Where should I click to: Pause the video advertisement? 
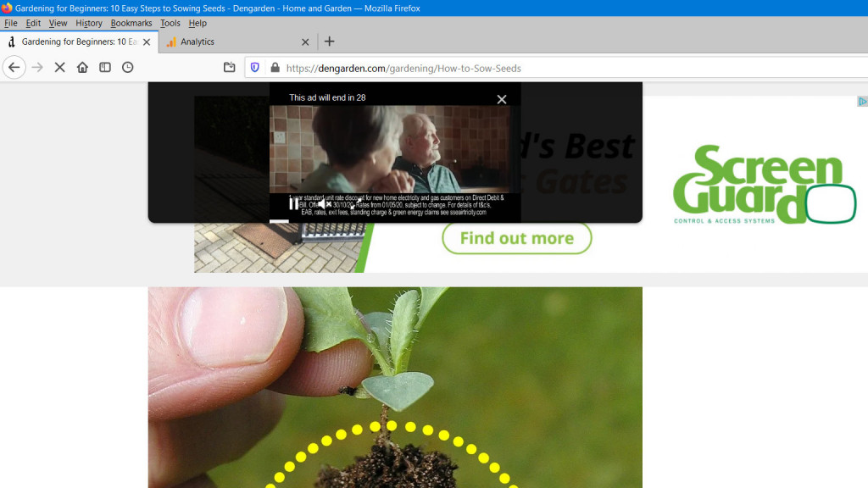click(x=293, y=203)
